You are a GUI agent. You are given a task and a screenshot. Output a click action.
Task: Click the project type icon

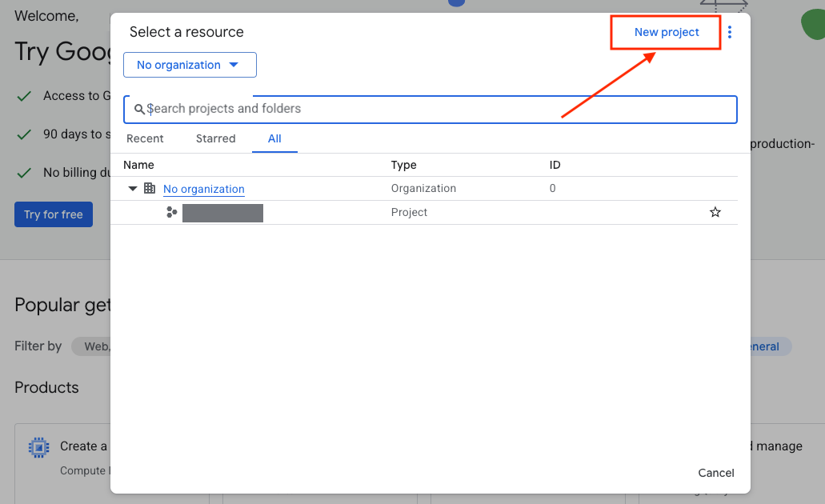pos(171,213)
